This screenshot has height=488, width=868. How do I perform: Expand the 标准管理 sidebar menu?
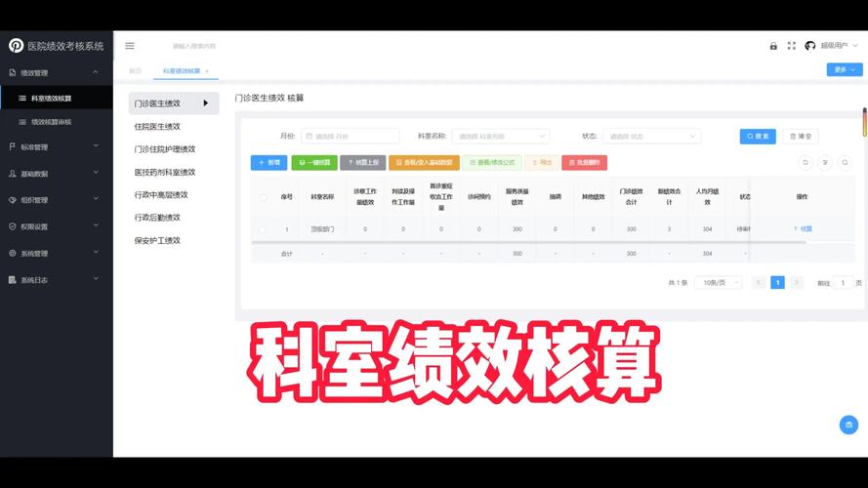tap(57, 146)
